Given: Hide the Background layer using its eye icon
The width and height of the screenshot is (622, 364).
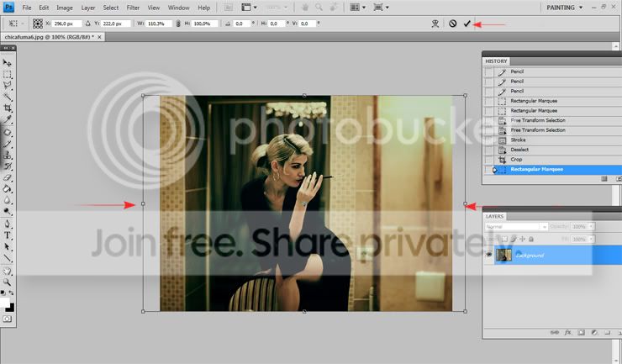Looking at the screenshot, I should 489,255.
